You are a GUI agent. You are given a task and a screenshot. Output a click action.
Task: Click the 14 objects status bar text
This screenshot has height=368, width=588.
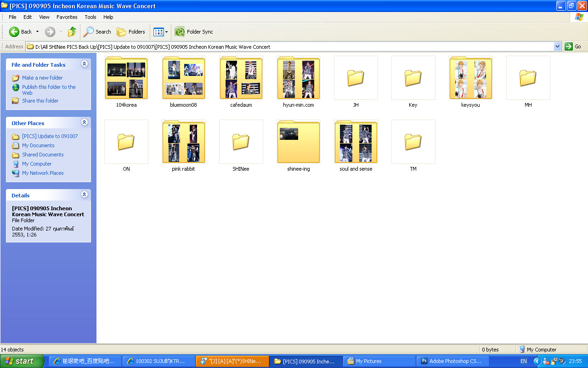(12, 350)
